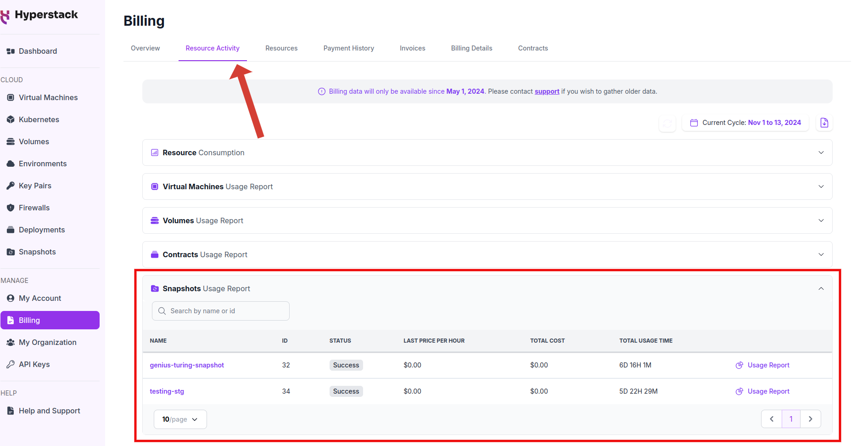Click the My Account user icon
This screenshot has width=868, height=446.
(x=11, y=298)
